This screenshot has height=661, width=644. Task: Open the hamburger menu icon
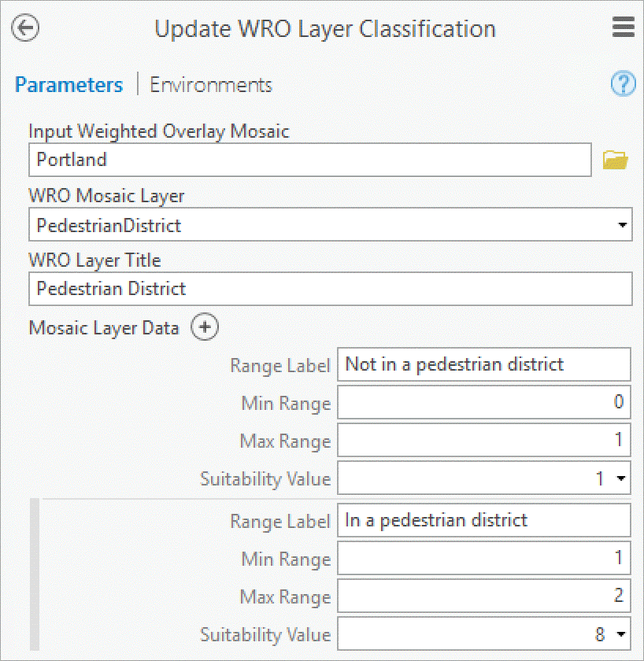click(623, 28)
